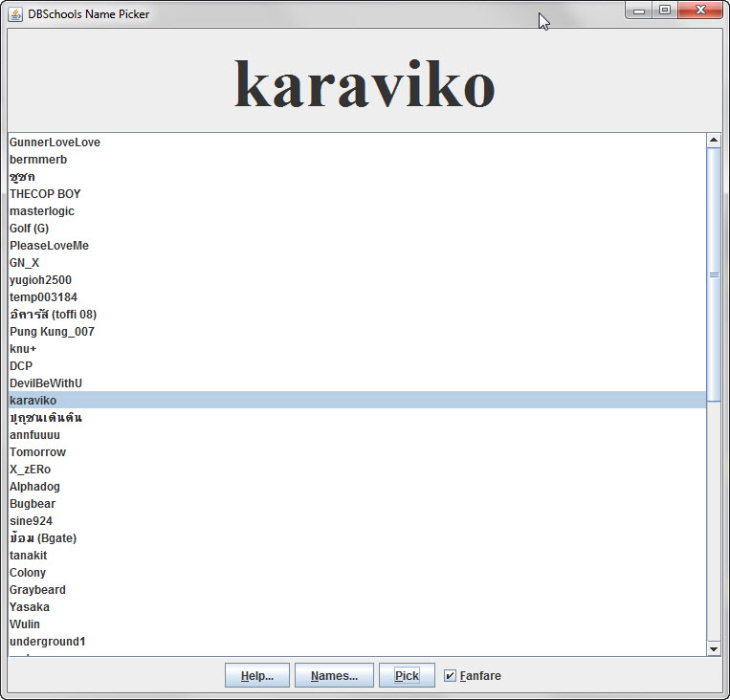This screenshot has height=700, width=730.
Task: Click the vertical scrollbar thumb
Action: click(713, 274)
